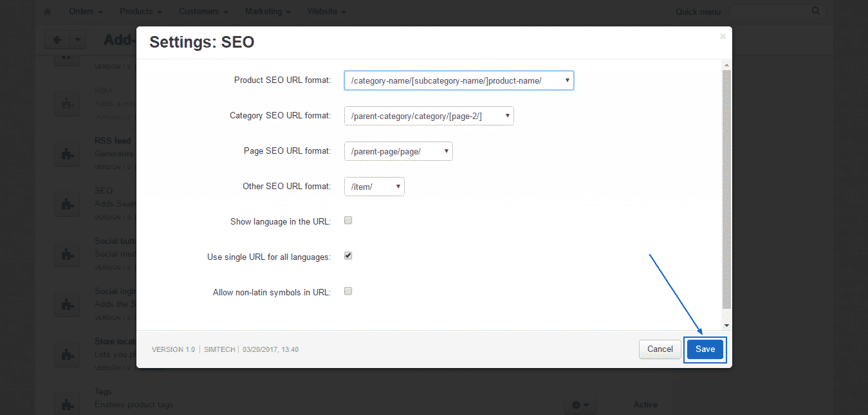Viewport: 868px width, 415px height.
Task: Click the Social buttons add-on puzzle icon
Action: pos(67,254)
